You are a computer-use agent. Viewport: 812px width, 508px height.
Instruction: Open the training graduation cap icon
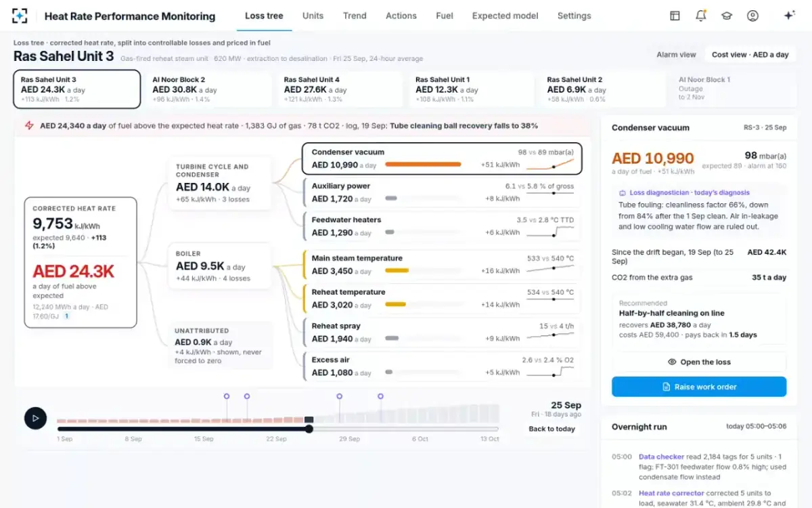727,16
